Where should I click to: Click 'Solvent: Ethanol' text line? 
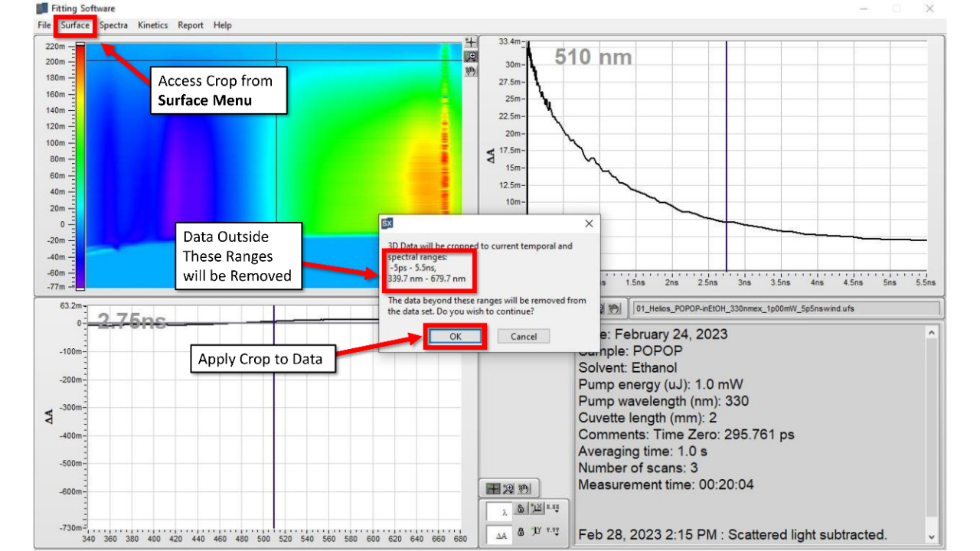click(x=628, y=367)
